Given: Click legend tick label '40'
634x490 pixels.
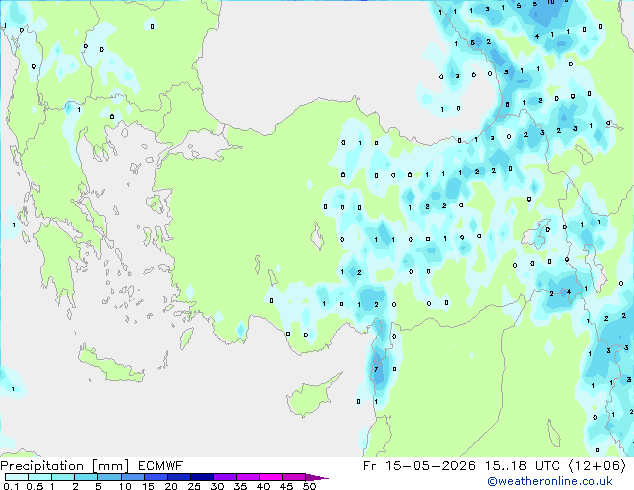Looking at the screenshot, I should (263, 486).
